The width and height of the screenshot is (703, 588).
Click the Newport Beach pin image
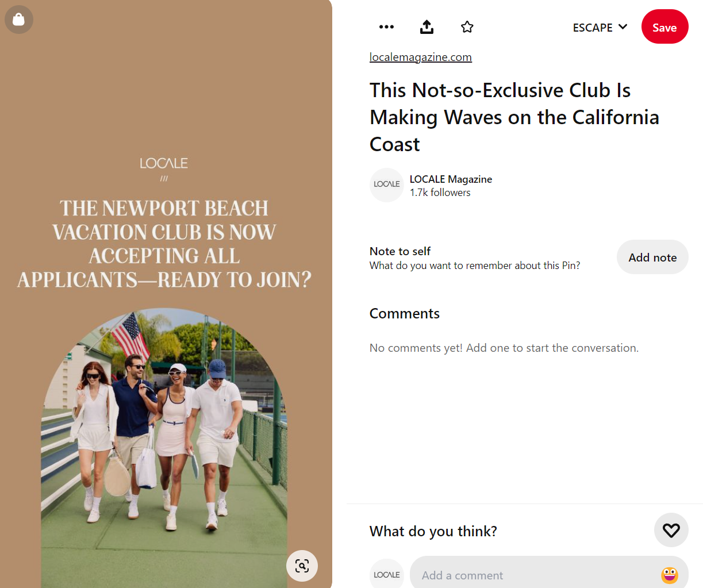(166, 294)
